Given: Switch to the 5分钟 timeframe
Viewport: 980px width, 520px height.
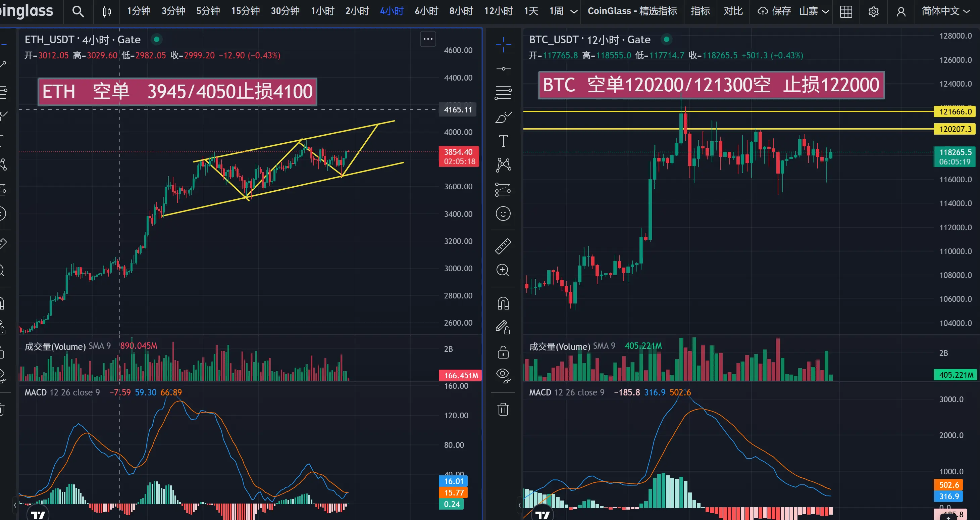Looking at the screenshot, I should pos(208,11).
